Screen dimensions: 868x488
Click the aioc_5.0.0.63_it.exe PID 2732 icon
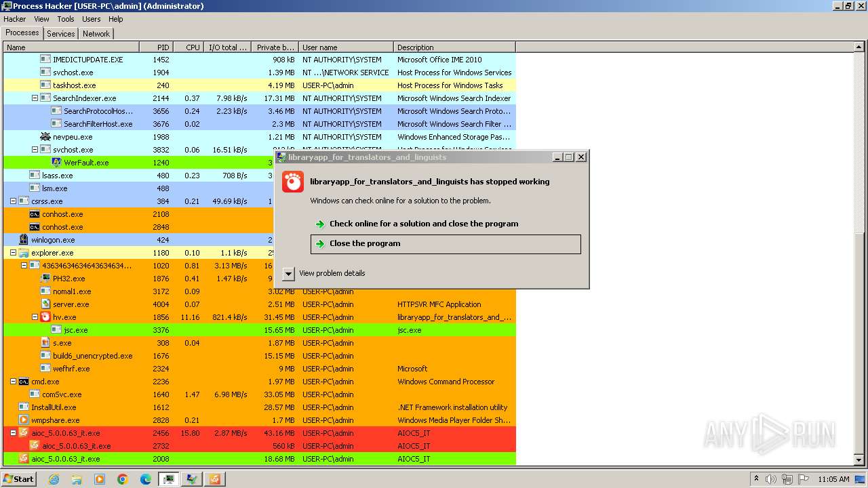tap(35, 446)
